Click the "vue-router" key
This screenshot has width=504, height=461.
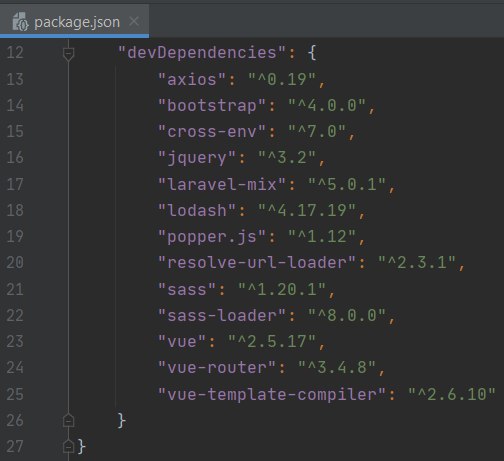(x=217, y=368)
